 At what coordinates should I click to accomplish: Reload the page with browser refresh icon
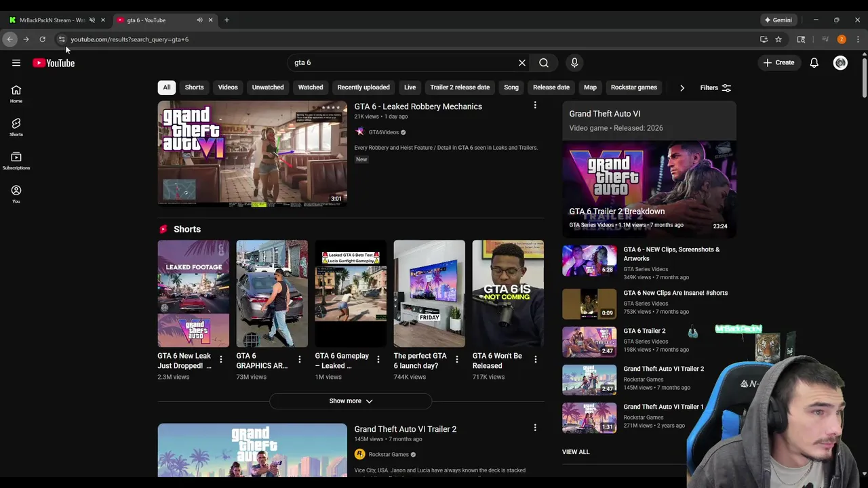coord(42,39)
